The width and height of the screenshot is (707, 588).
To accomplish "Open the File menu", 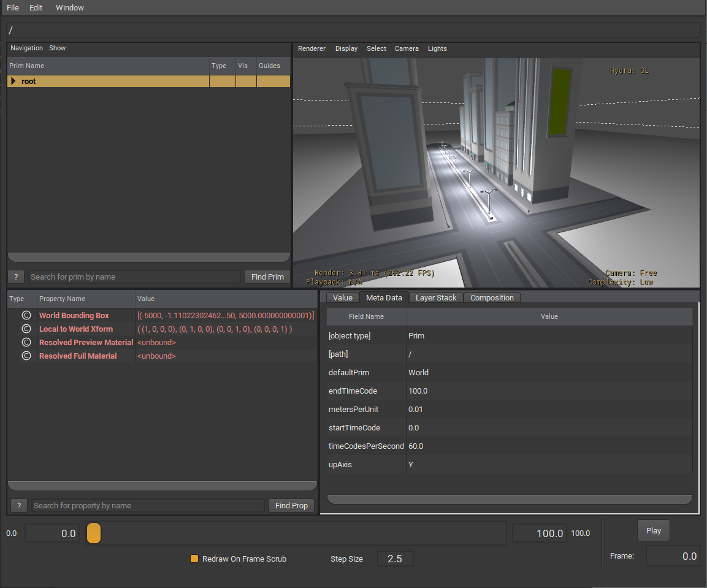I will (x=13, y=8).
